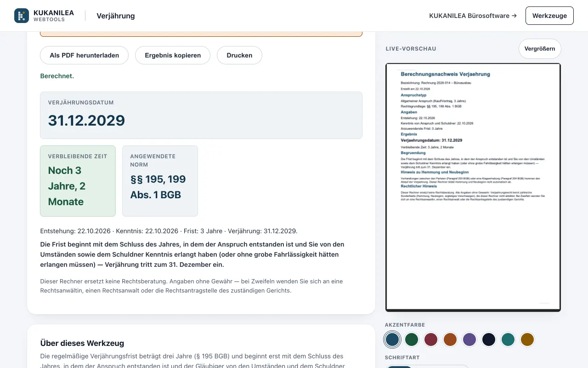Click the applied norm '§§ 195, 199 Abs. 1 BGB'
Viewport: 588px width, 368px height.
tap(158, 187)
